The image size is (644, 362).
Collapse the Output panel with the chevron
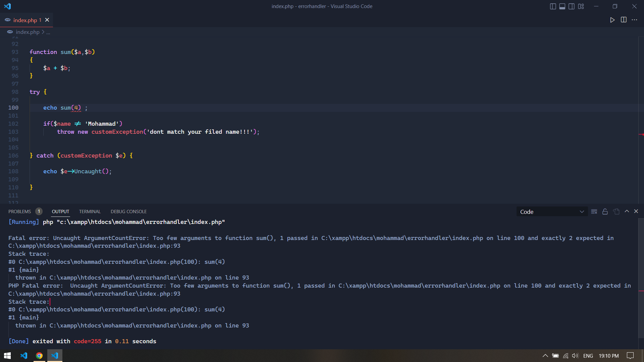pos(636,211)
